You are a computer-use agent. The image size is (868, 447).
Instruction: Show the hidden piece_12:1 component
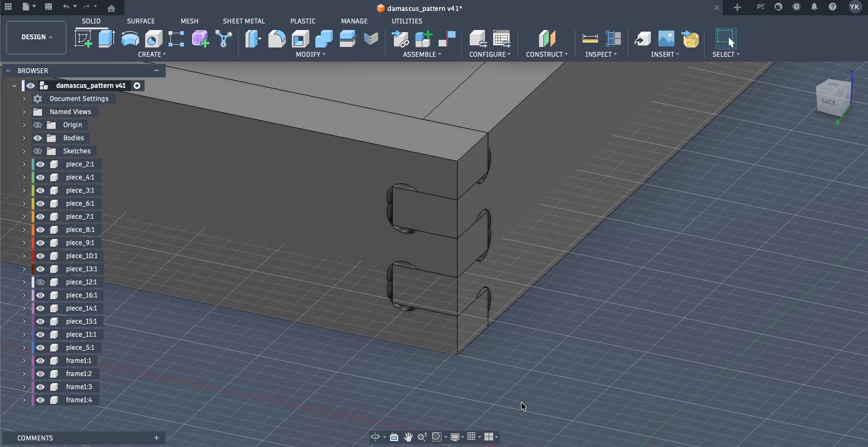tap(40, 282)
